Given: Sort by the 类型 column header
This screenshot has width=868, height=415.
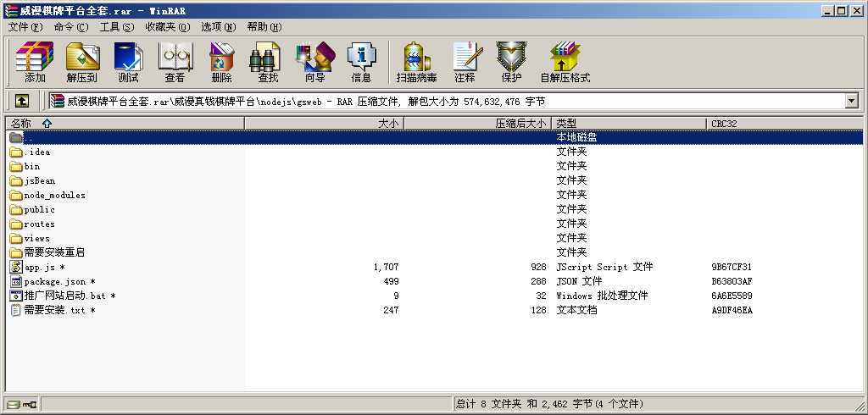Looking at the screenshot, I should [x=629, y=124].
